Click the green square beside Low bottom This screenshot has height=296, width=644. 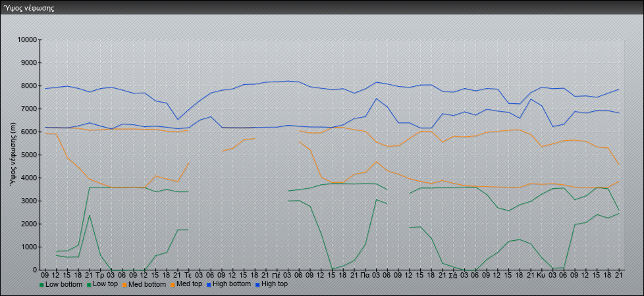tap(42, 285)
